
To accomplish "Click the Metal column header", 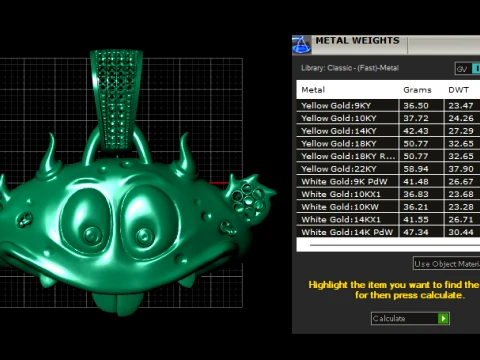I will coord(313,90).
